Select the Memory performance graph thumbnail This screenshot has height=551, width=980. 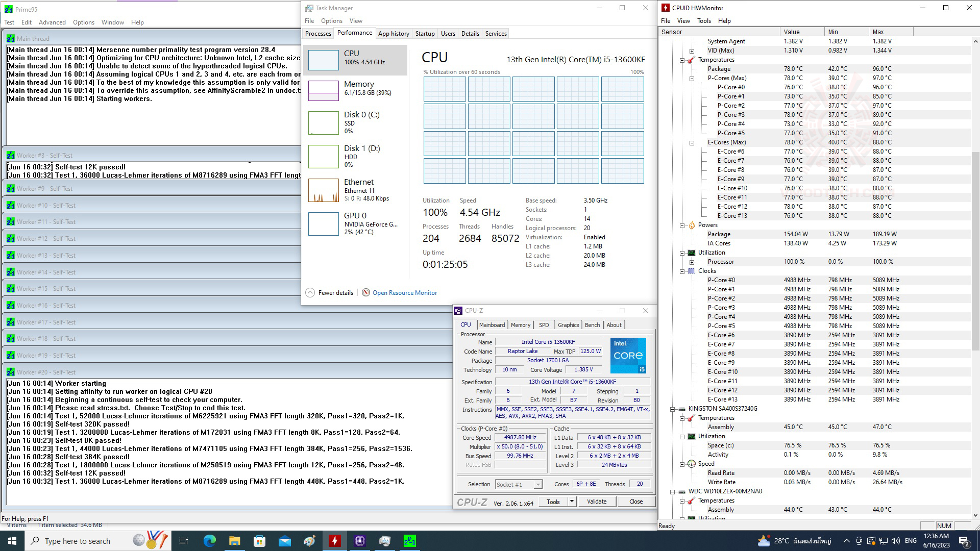point(323,90)
